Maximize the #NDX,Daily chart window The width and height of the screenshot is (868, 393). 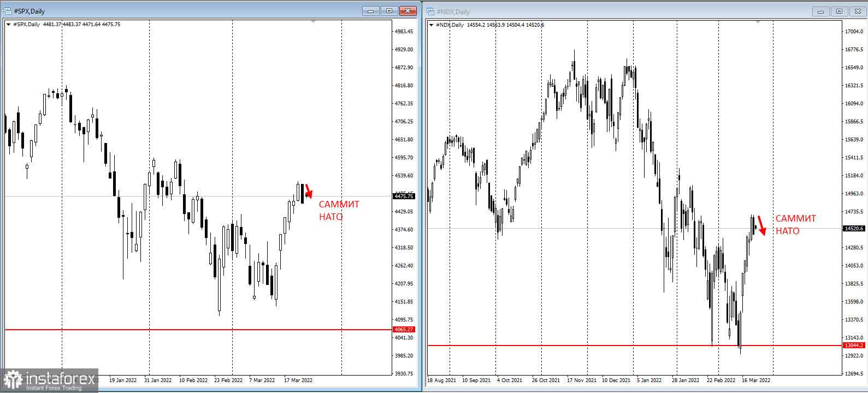pos(839,11)
